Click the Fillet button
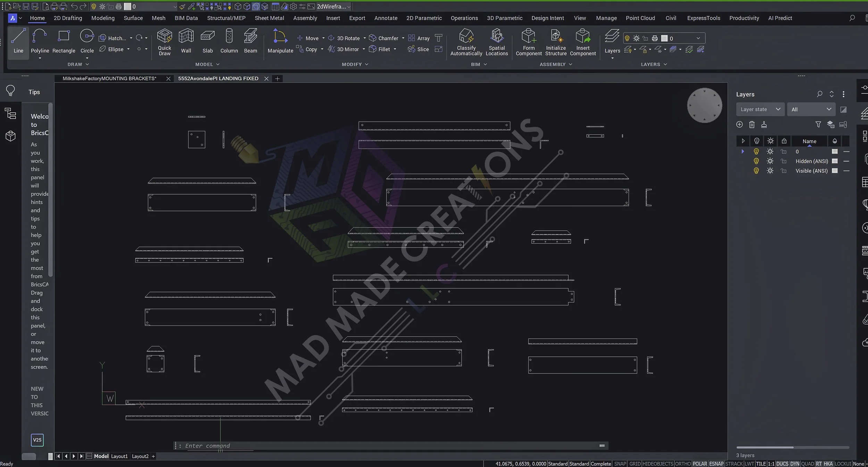 click(x=379, y=49)
